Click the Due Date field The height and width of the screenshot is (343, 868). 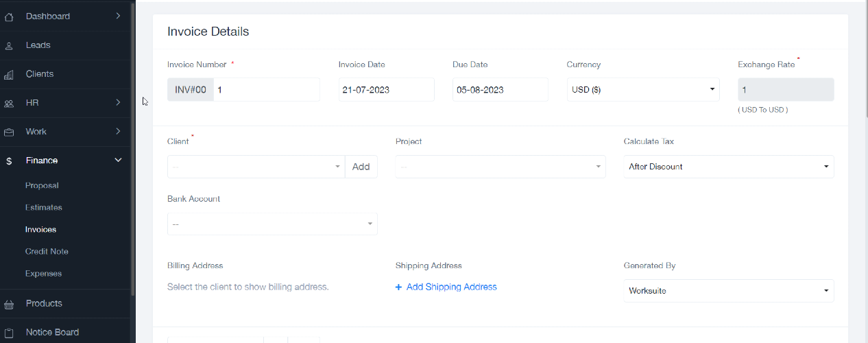click(x=501, y=90)
